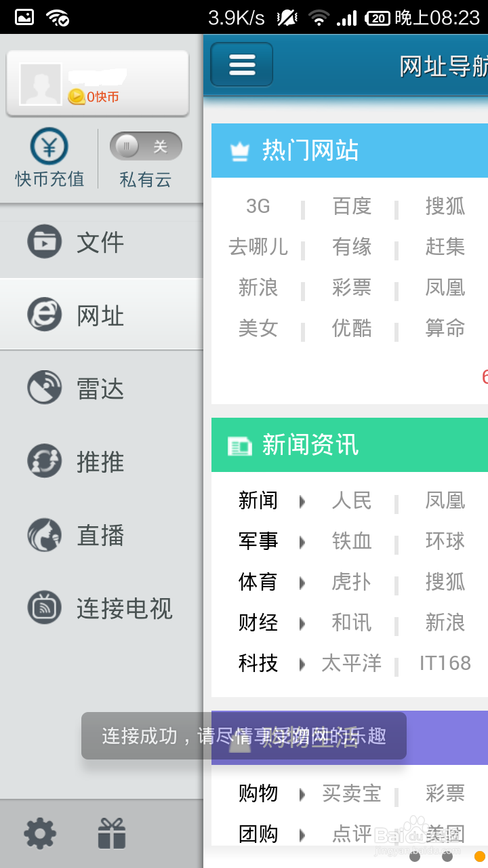Open settings gear icon
Image resolution: width=488 pixels, height=868 pixels.
pos(40,833)
